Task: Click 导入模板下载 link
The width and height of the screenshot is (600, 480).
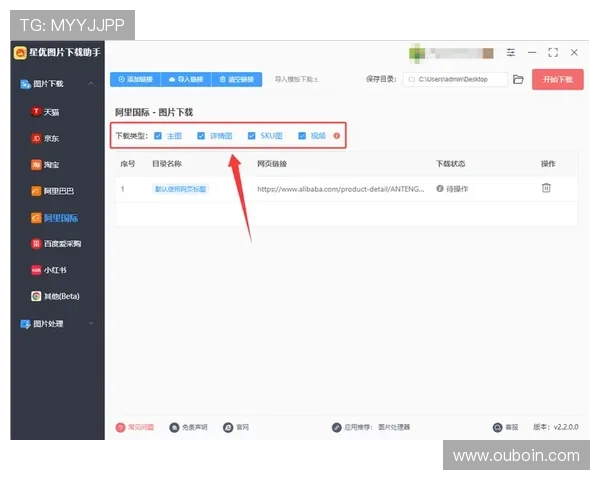Action: click(x=297, y=79)
